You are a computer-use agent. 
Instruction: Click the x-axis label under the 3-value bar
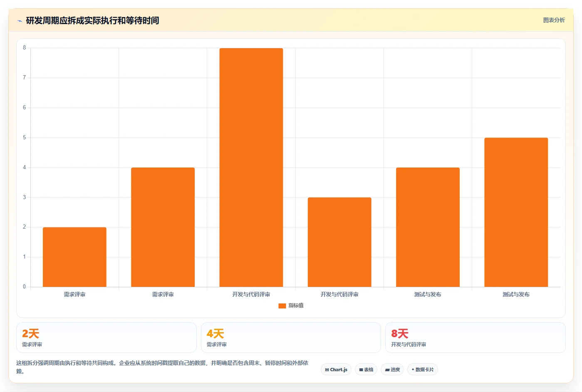339,294
